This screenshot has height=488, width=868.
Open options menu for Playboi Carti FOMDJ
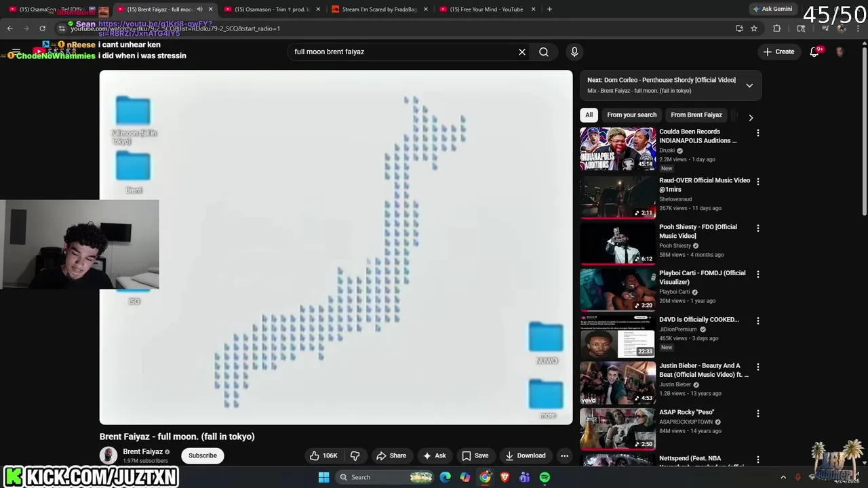click(758, 274)
